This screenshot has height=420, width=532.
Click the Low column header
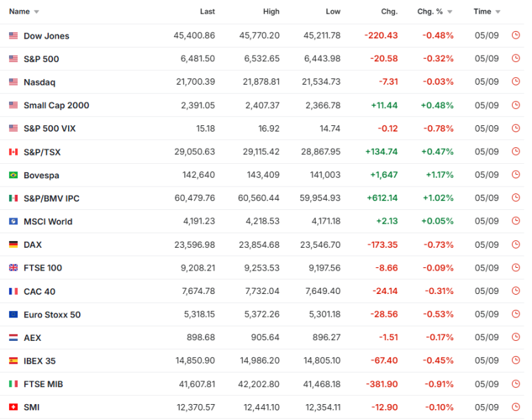[333, 12]
